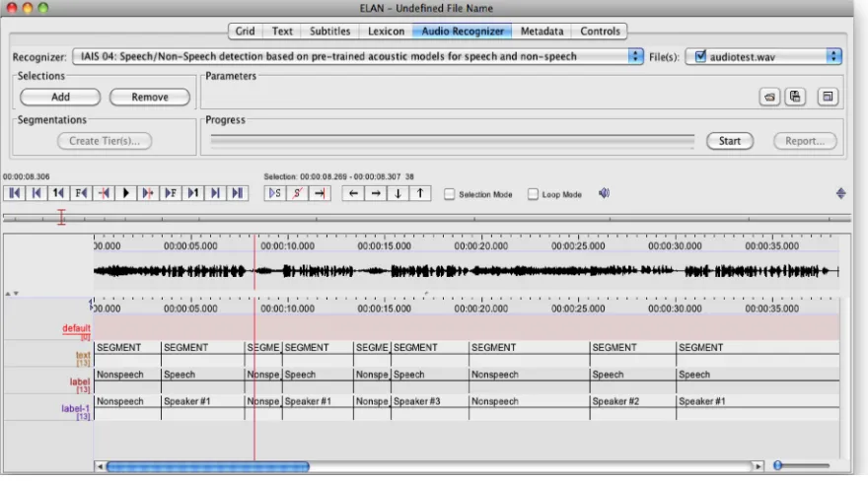Click the tier panel resize arrows
This screenshot has height=481, width=868.
click(x=12, y=294)
